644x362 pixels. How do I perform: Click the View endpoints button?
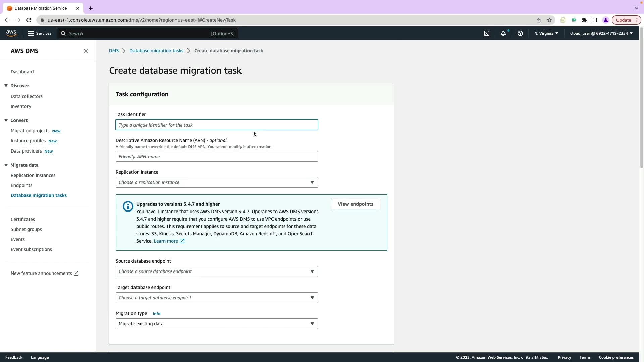point(356,204)
